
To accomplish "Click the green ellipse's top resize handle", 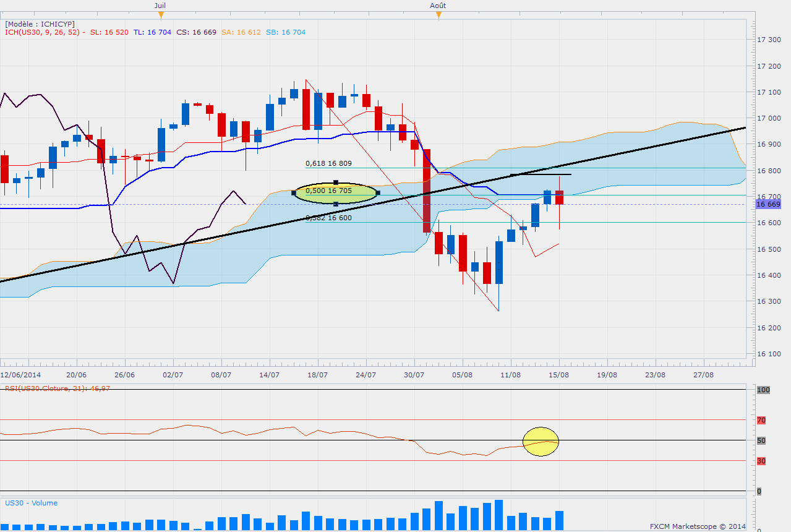I will point(336,182).
